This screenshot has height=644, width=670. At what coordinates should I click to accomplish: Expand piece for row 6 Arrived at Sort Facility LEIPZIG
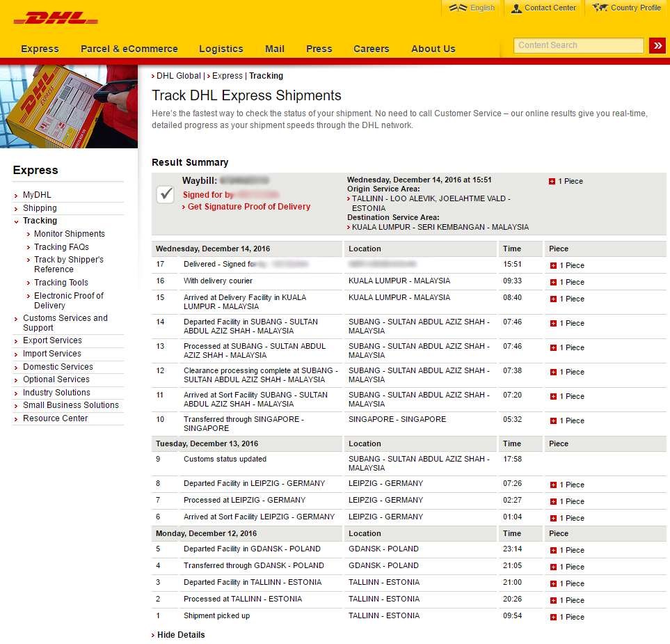(553, 518)
